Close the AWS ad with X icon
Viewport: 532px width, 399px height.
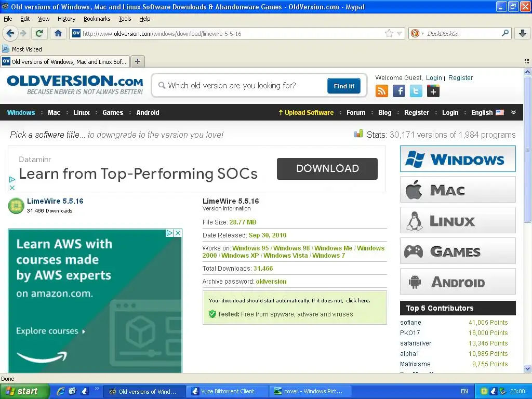tap(178, 233)
